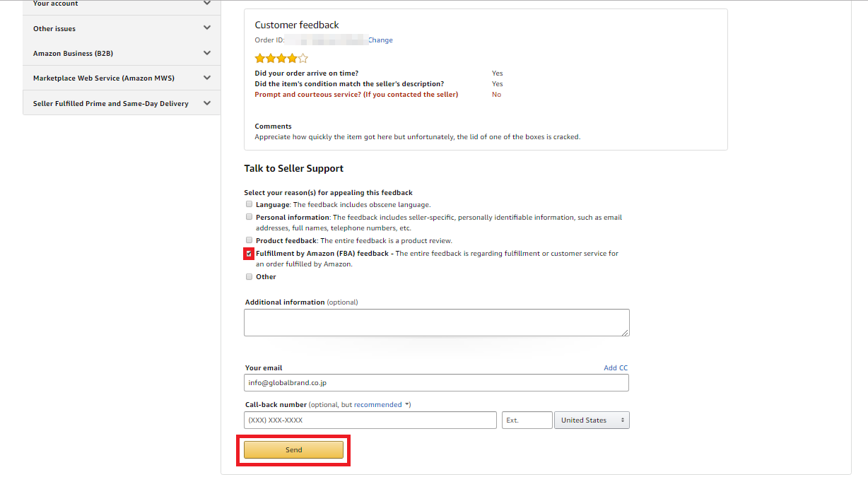Click the star rating icons
Image resolution: width=868 pixels, height=477 pixels.
(281, 58)
